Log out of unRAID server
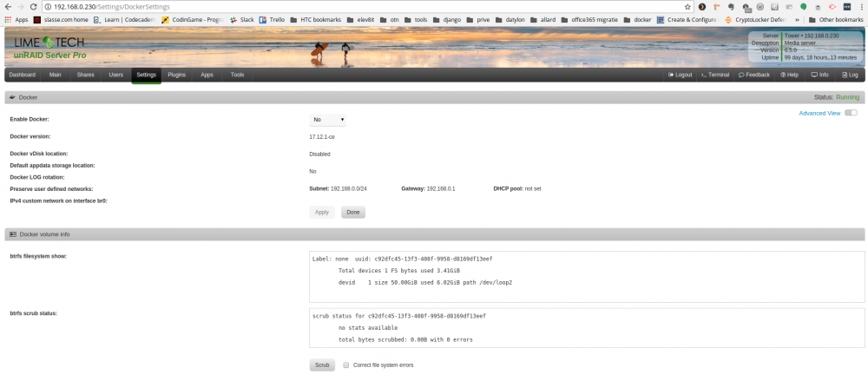This screenshot has height=381, width=868. (x=681, y=75)
